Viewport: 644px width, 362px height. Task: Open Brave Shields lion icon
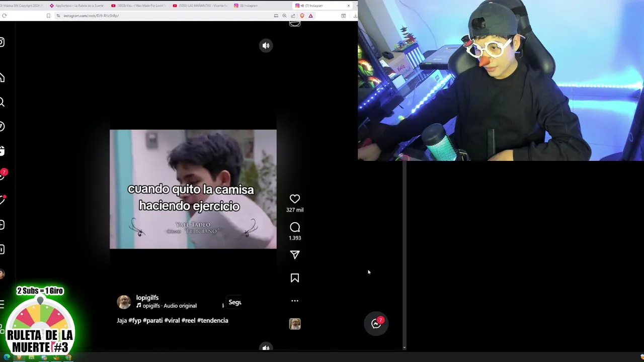(302, 16)
